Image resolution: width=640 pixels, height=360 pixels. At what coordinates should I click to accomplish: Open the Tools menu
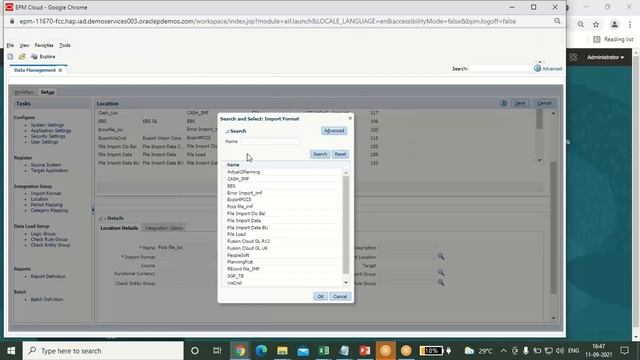click(x=64, y=45)
